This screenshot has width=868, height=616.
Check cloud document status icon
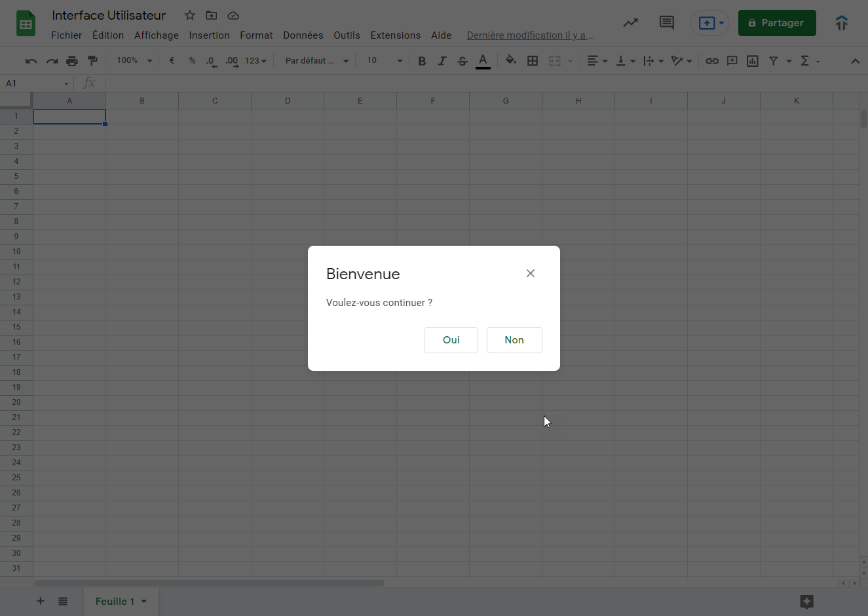click(x=233, y=15)
